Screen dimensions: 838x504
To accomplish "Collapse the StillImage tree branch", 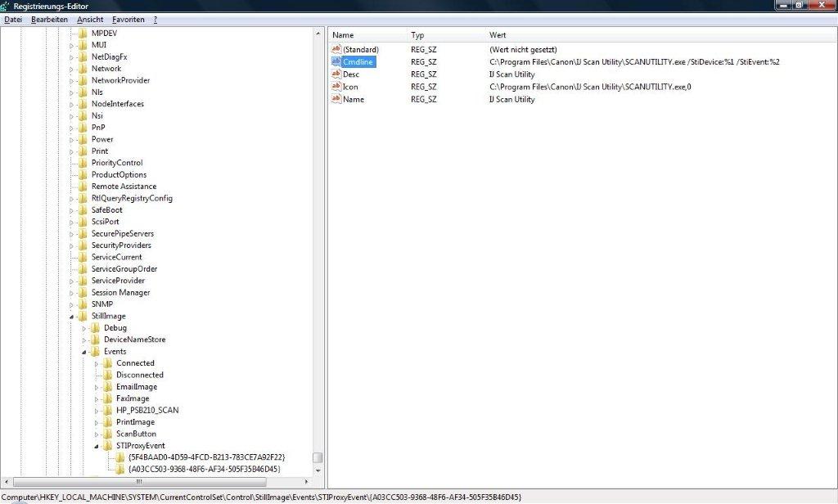I will point(73,316).
